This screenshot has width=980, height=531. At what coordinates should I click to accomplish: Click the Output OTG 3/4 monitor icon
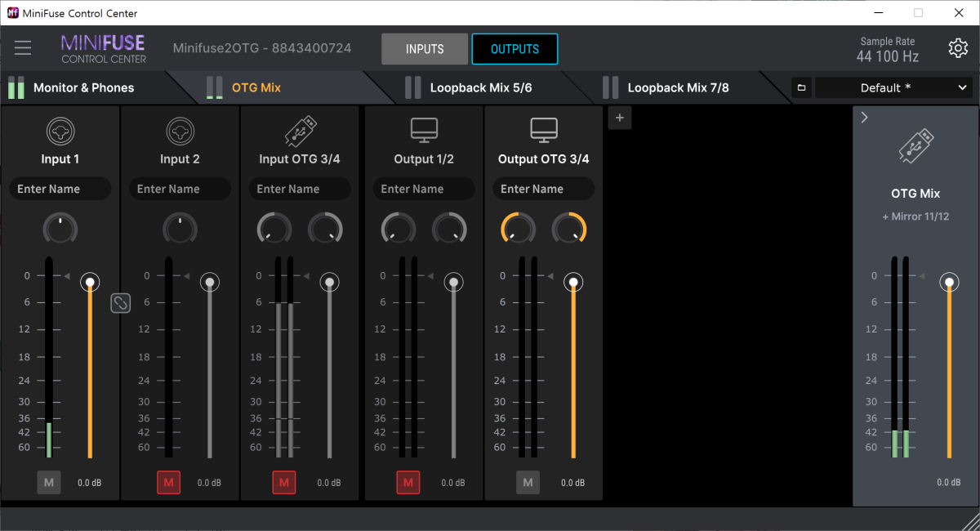pyautogui.click(x=543, y=130)
